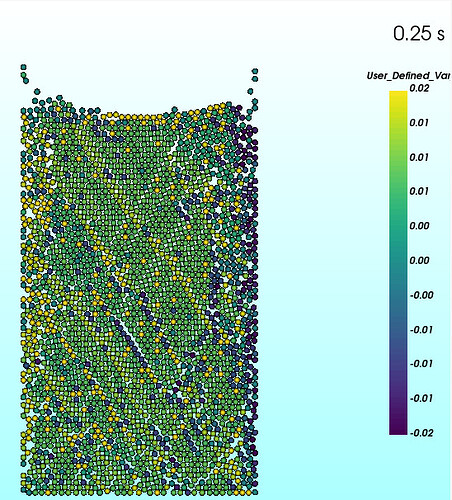Select the topmost particle on right wall

pyautogui.click(x=255, y=71)
